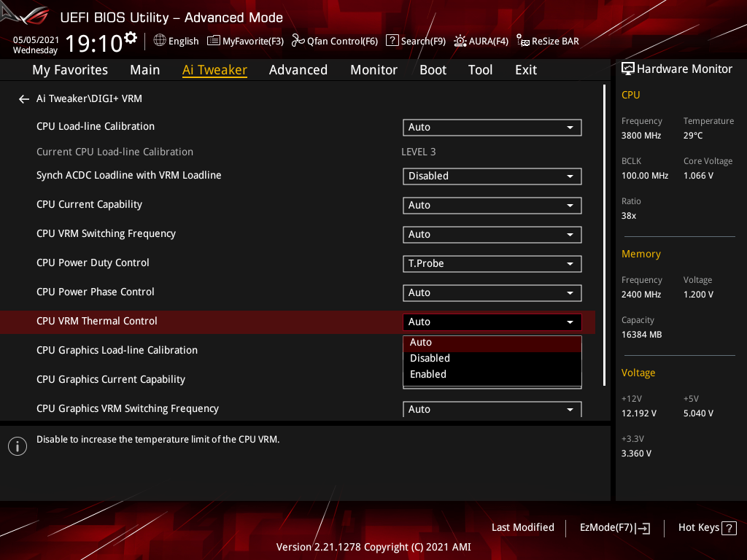
Task: Choose Enabled in thermal control list
Action: tap(492, 374)
